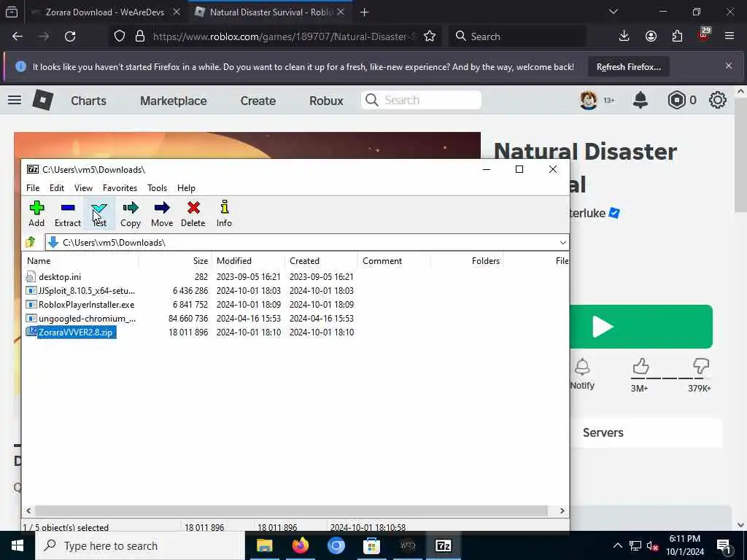Click left arrow of horizontal scrollbar in 7-Zip
The image size is (747, 560).
click(x=28, y=511)
